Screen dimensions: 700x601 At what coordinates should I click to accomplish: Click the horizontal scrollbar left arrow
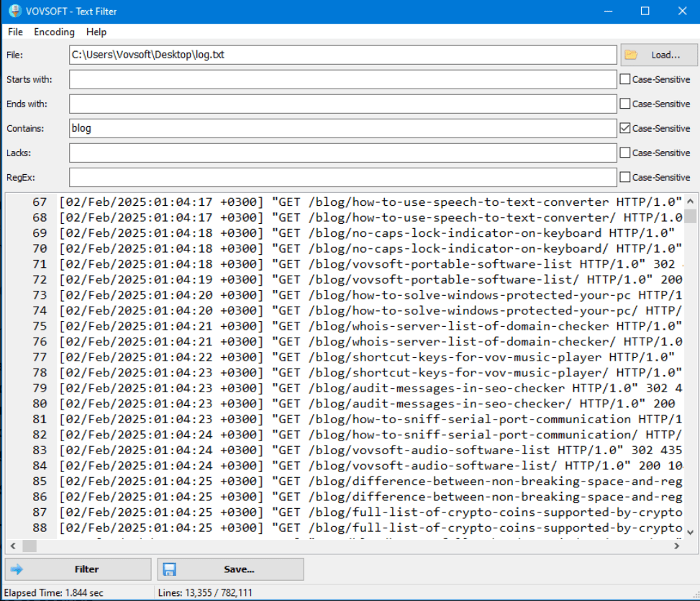13,546
